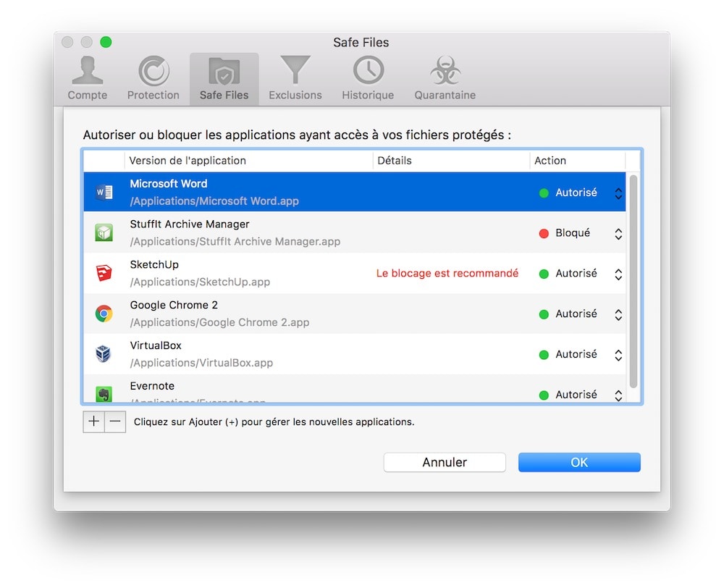Select the Evernote row name
Screen dimensions: 724x588
coord(152,386)
